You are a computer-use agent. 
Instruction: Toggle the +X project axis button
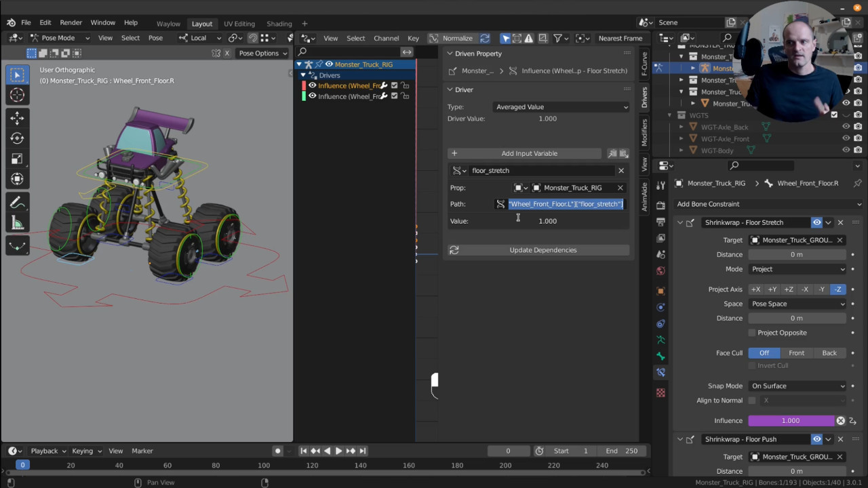tap(756, 289)
